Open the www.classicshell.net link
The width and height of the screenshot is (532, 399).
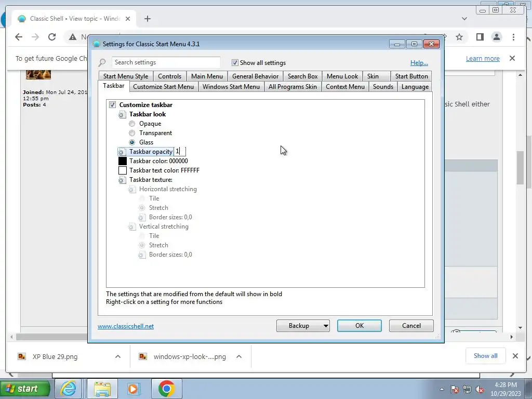(x=126, y=326)
